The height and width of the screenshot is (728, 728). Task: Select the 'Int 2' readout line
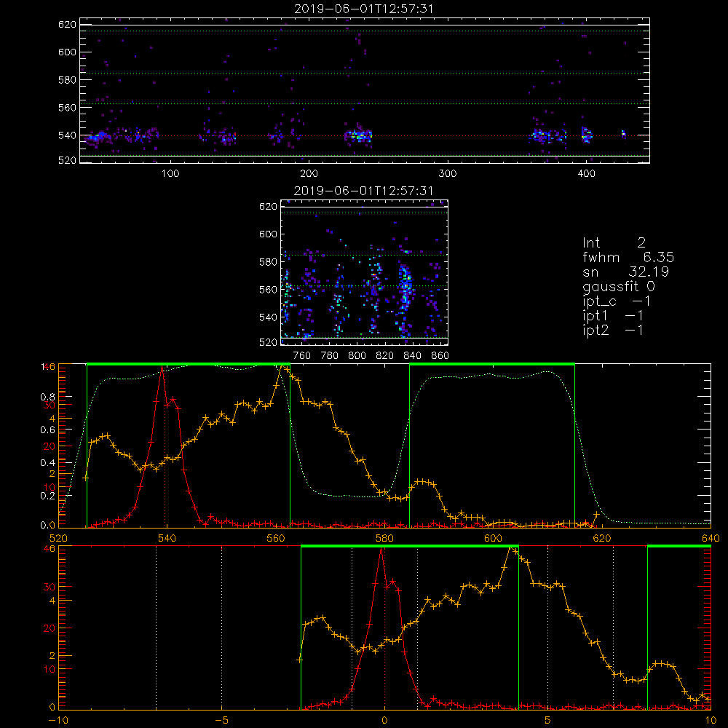[x=614, y=243]
